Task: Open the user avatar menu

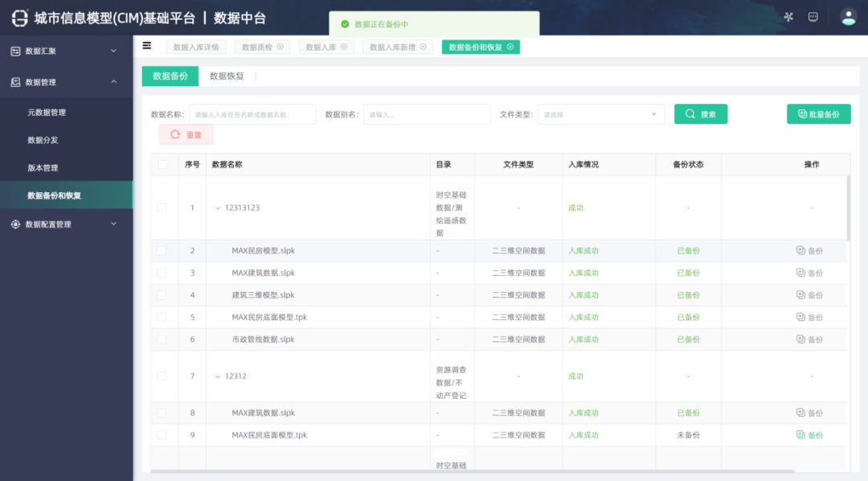Action: (848, 17)
